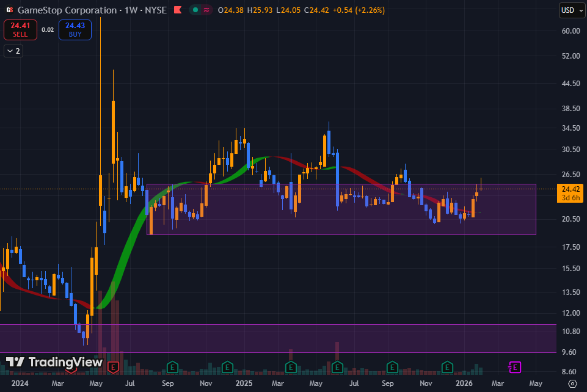Viewport: 587px width, 392px height.
Task: Click the 15.50 price axis label
Action: [x=571, y=269]
